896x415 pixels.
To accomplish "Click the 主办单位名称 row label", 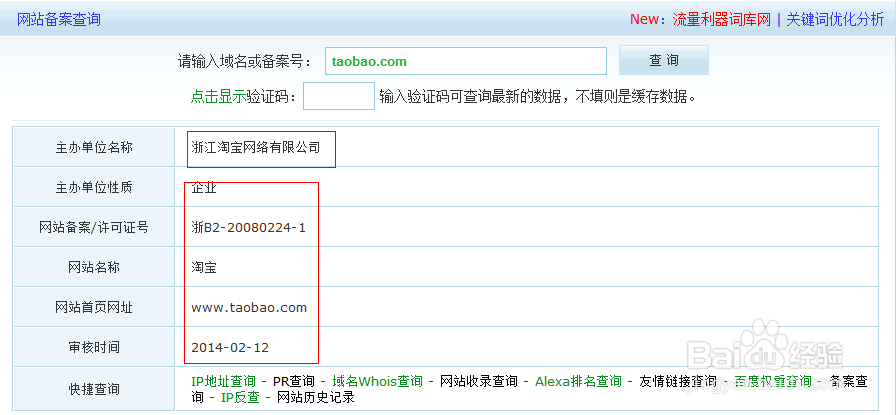I will click(94, 147).
